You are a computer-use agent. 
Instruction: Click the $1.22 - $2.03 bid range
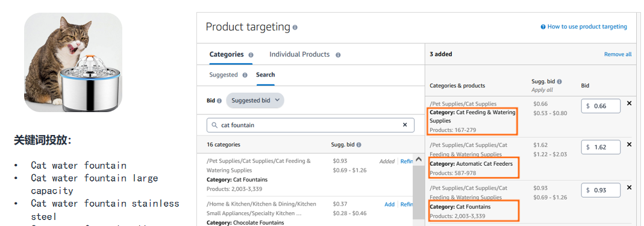coord(550,154)
